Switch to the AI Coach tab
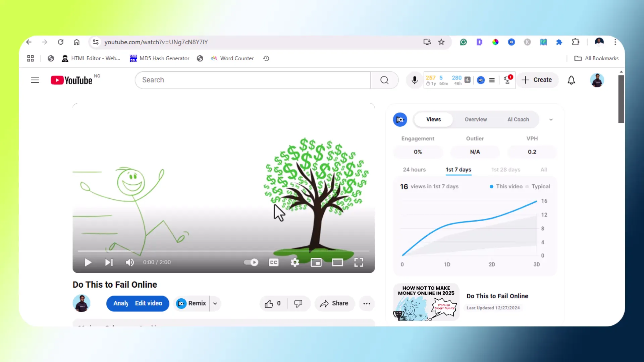This screenshot has width=644, height=362. coord(518,120)
